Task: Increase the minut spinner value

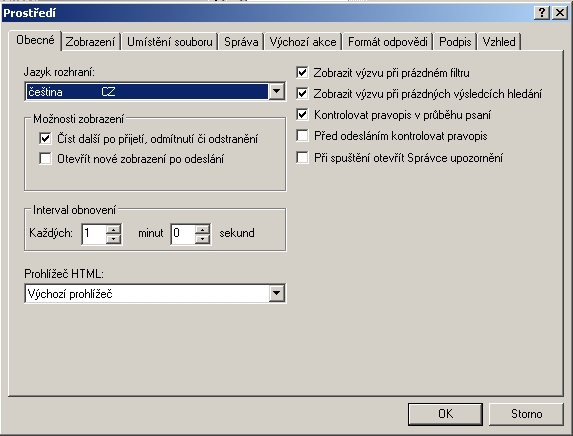Action: [114, 230]
